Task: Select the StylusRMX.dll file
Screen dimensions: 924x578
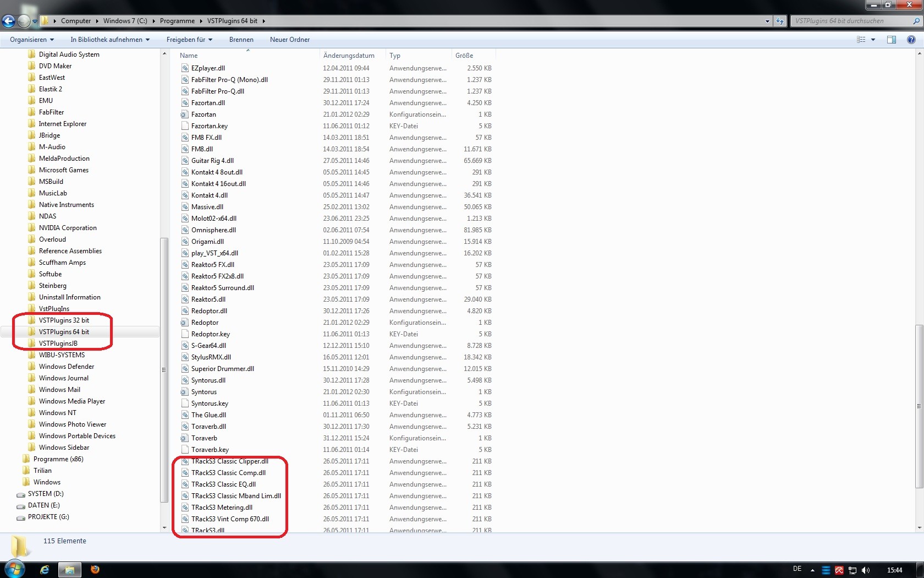Action: 211,357
